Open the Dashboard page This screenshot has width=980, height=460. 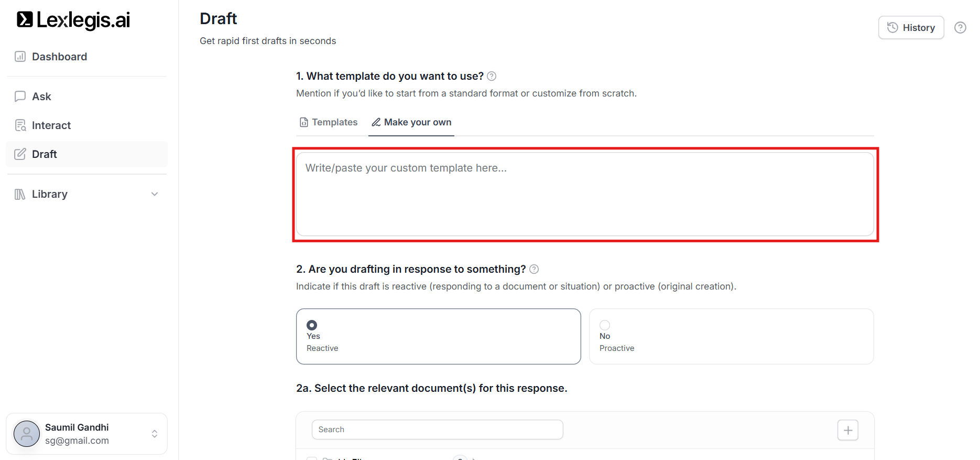point(59,57)
